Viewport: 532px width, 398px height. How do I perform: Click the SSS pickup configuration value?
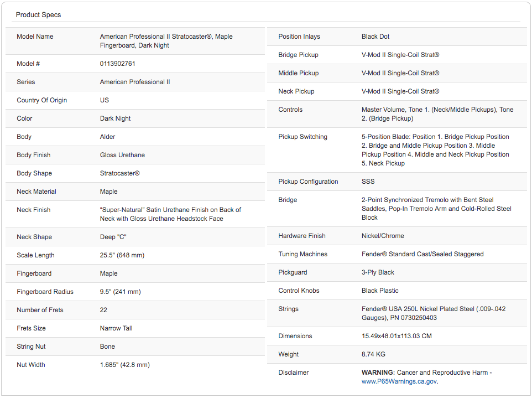pyautogui.click(x=368, y=182)
